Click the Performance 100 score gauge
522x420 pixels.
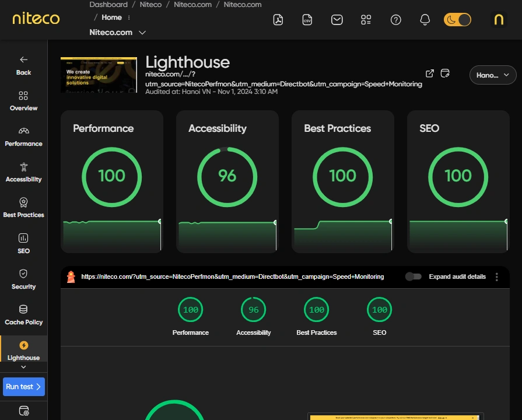112,177
